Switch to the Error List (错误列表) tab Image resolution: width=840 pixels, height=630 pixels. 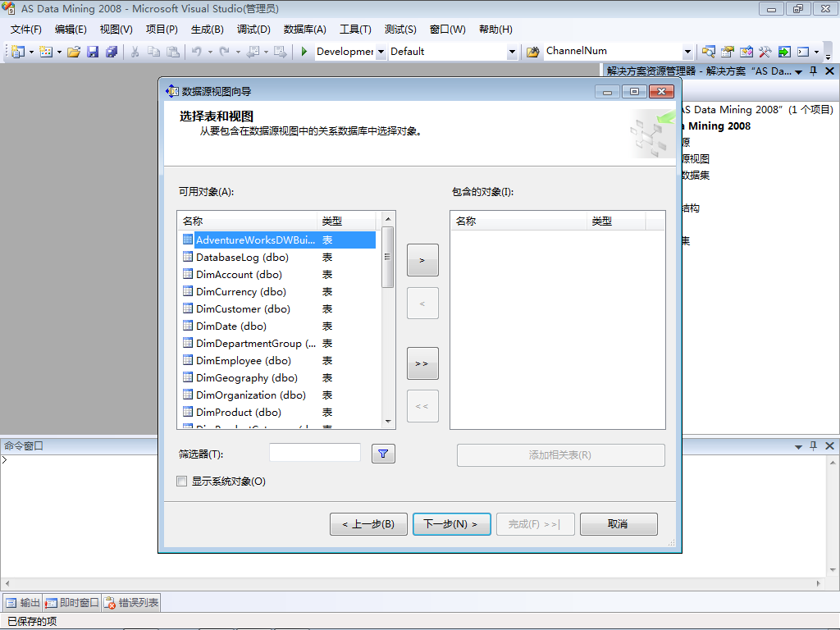click(x=131, y=603)
